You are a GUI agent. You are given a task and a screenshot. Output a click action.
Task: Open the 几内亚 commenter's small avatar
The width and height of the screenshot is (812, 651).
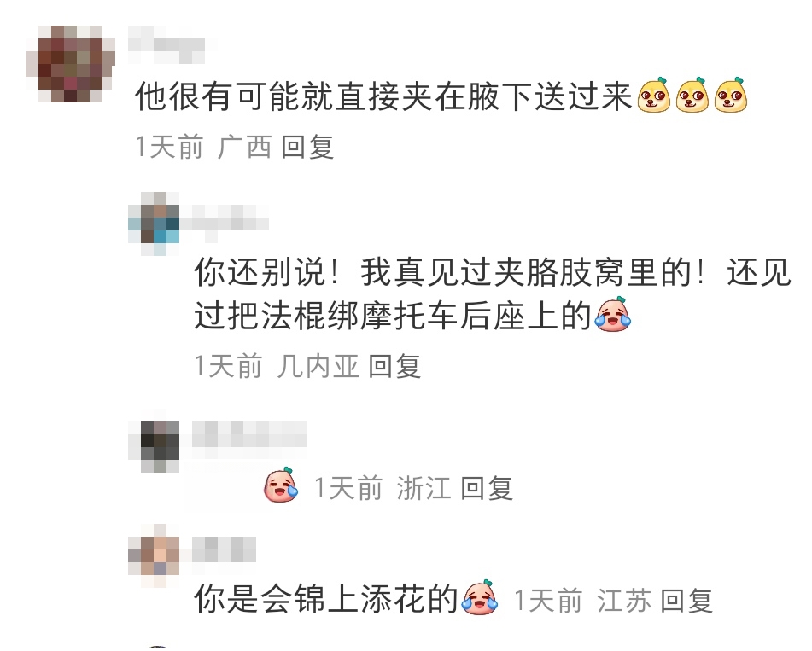click(154, 224)
